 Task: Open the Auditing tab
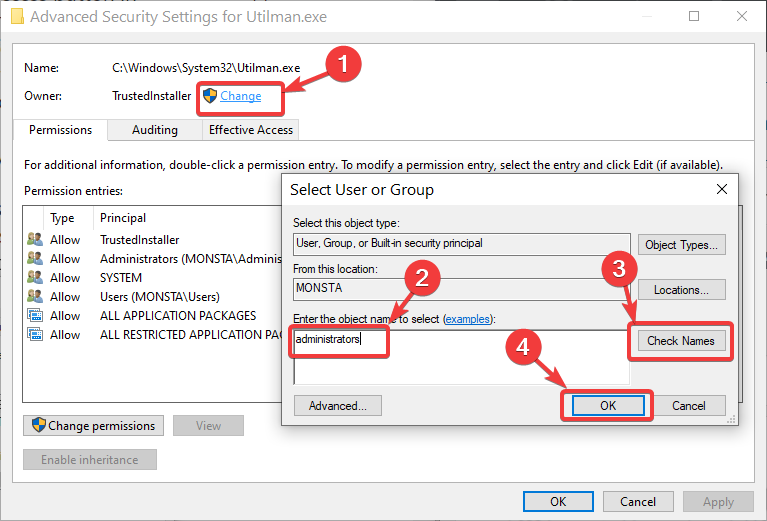pos(155,130)
